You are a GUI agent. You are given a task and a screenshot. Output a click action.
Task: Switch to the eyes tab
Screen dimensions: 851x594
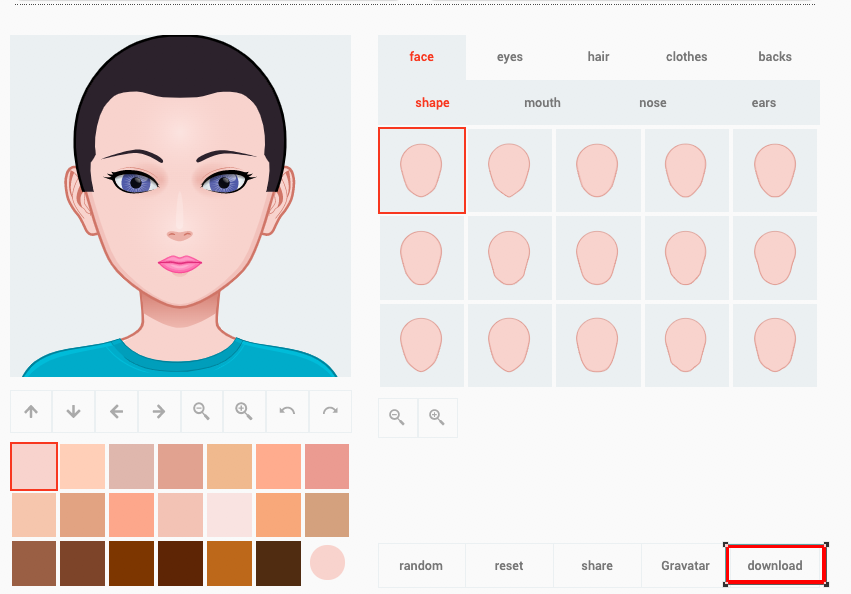(510, 57)
